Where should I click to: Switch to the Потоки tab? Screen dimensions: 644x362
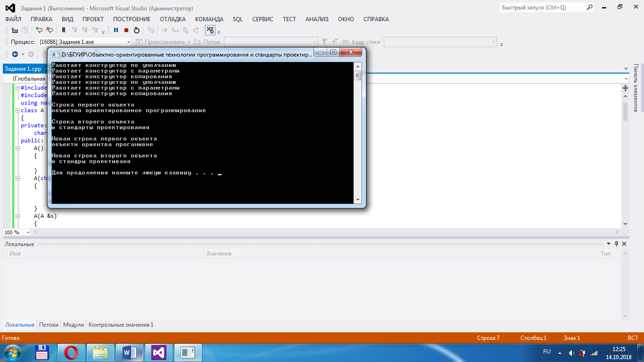tap(49, 325)
